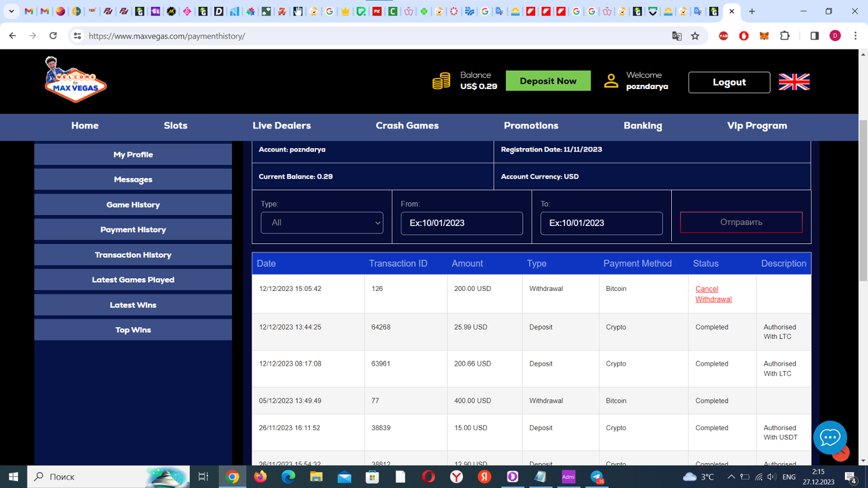The image size is (868, 488).
Task: Go to the Vip Program section
Action: pos(756,125)
